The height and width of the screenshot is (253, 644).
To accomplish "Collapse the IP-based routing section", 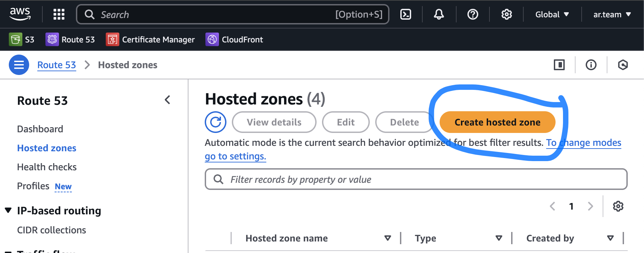I will tap(8, 211).
